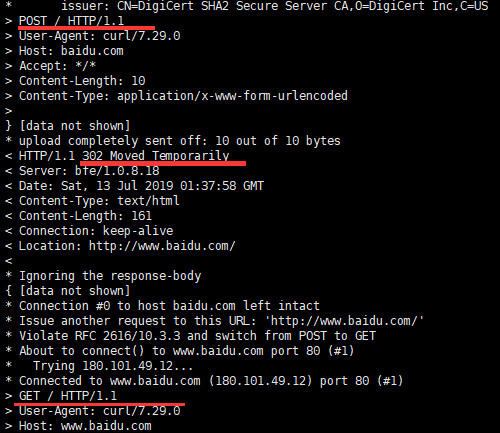Click the Ignoring the response-body line
Screen dimensions: 500x433
point(110,276)
